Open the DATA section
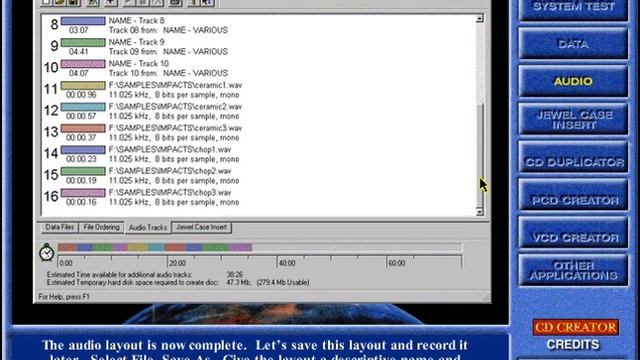The height and width of the screenshot is (360, 640). pos(573,44)
